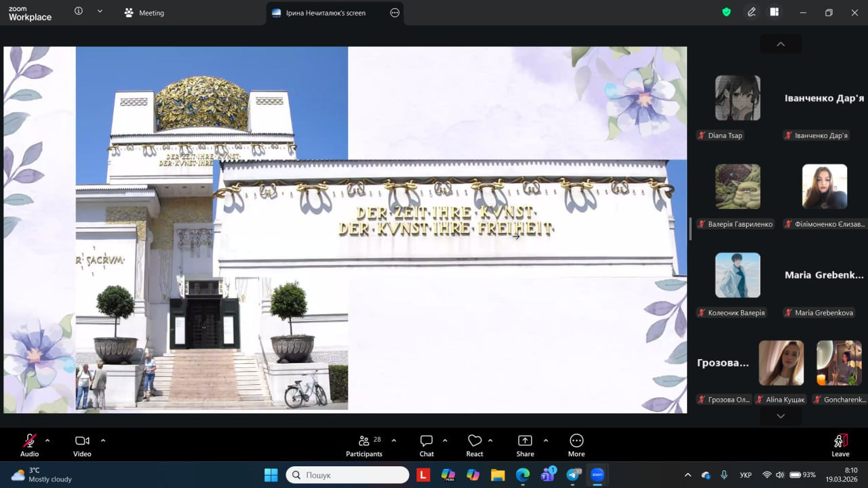Click the OneDrive tray icon
Screen dimensions: 868x488
pyautogui.click(x=706, y=474)
